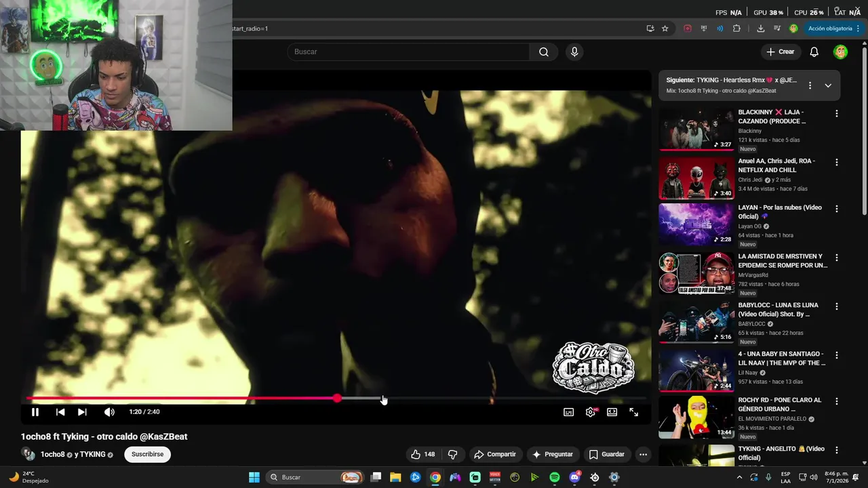Open options for TYKING ANGELITO video

point(837,450)
